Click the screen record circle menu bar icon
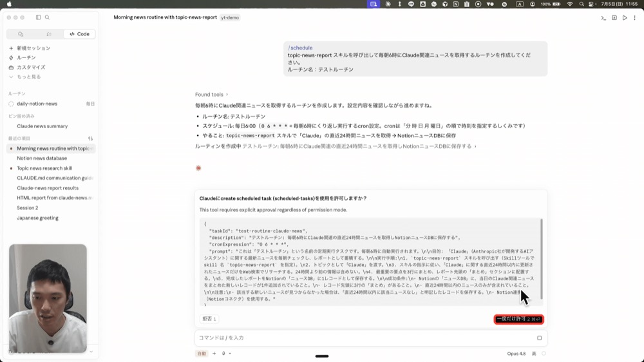 point(478,4)
